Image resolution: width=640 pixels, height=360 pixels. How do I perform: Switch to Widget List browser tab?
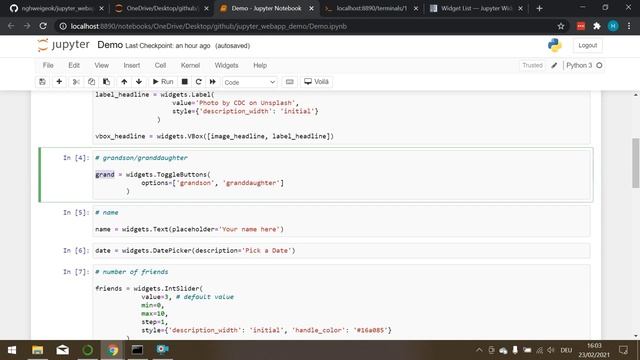tap(476, 9)
